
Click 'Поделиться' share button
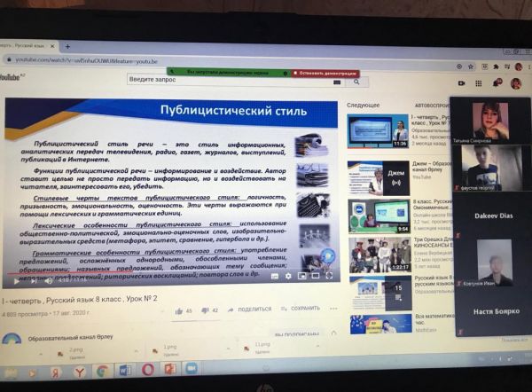point(251,310)
